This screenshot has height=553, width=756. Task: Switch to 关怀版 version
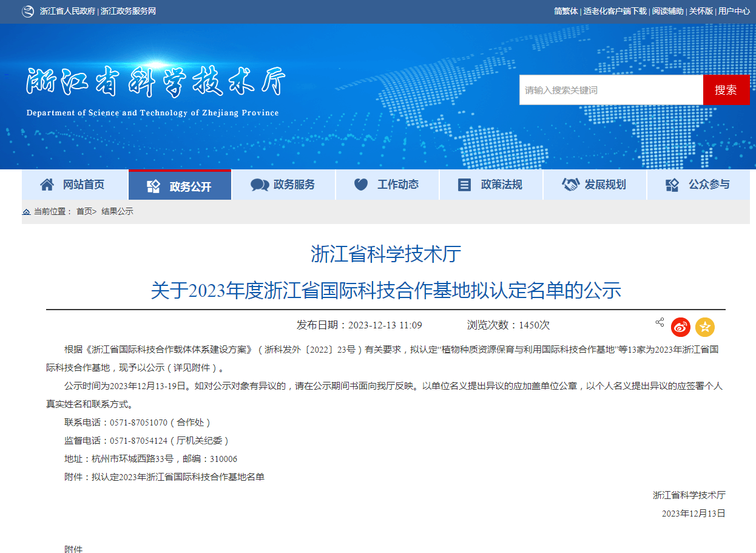coord(701,12)
